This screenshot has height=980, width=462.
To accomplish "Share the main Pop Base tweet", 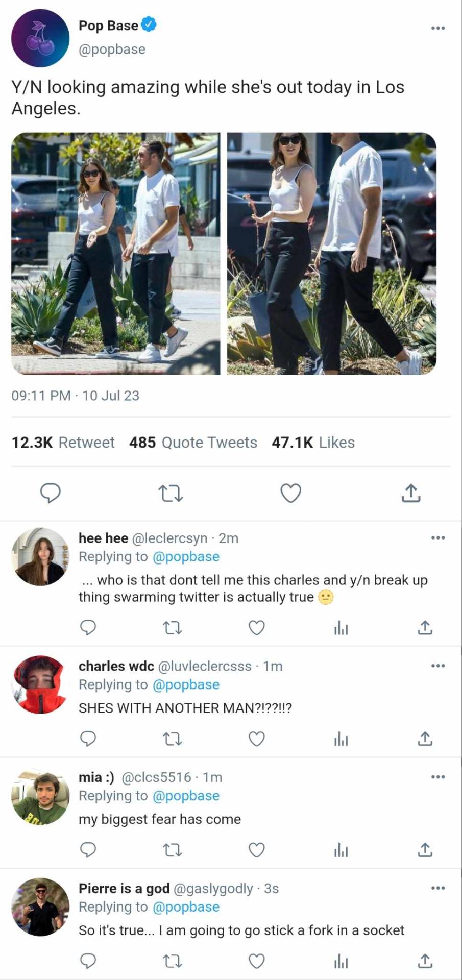I will (x=411, y=493).
